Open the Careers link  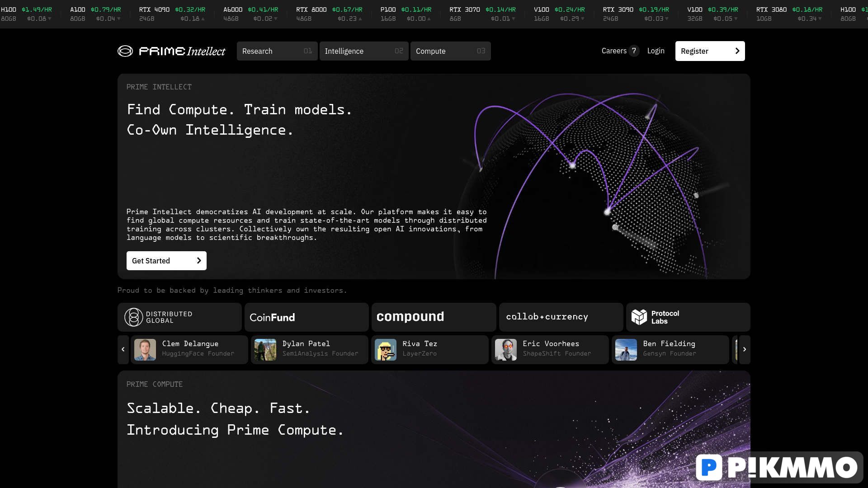[x=614, y=51]
